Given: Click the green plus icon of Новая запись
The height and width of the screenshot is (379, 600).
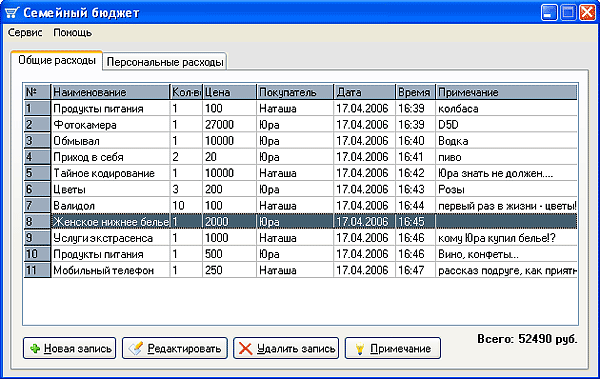Looking at the screenshot, I should (x=35, y=348).
